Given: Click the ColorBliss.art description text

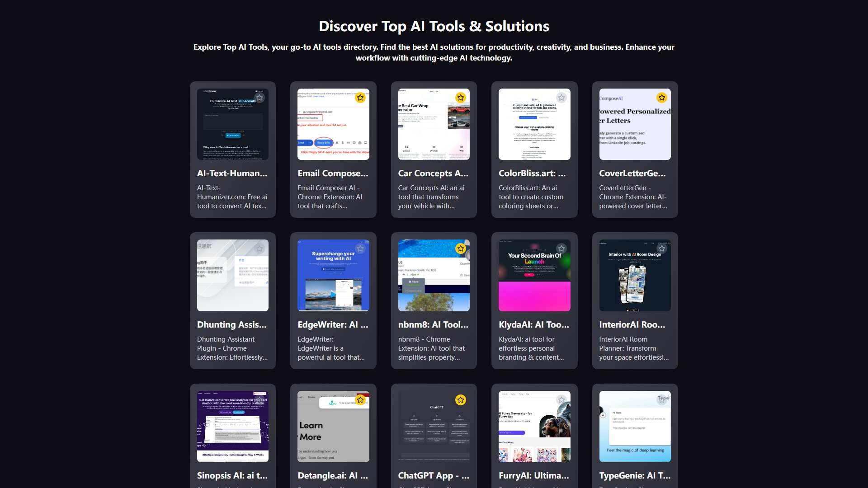Looking at the screenshot, I should [x=531, y=197].
